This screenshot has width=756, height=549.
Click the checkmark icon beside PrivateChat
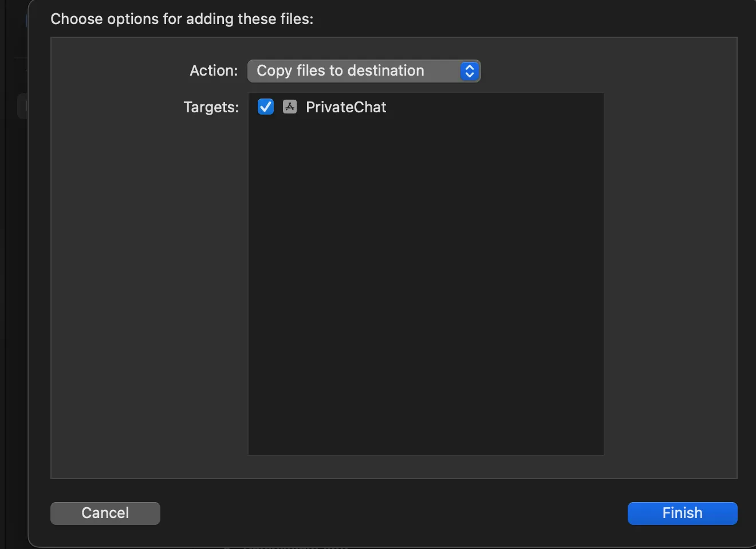point(266,107)
